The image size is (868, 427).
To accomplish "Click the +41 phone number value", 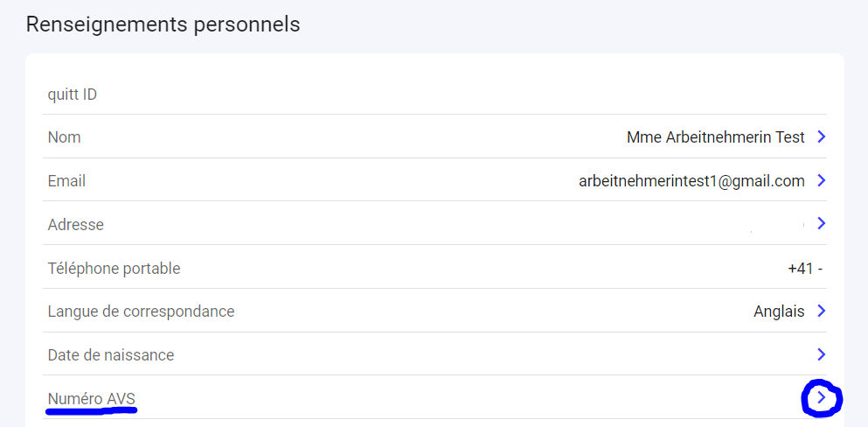I will (x=804, y=269).
